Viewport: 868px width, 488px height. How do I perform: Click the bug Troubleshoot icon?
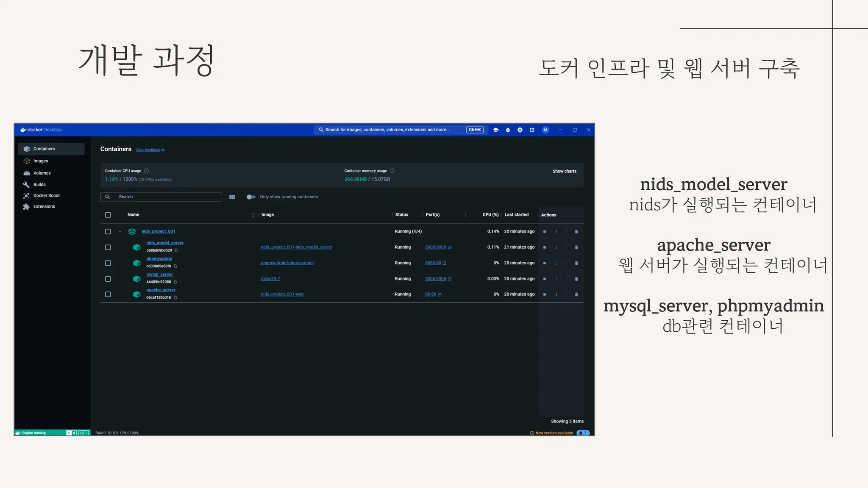(x=508, y=130)
